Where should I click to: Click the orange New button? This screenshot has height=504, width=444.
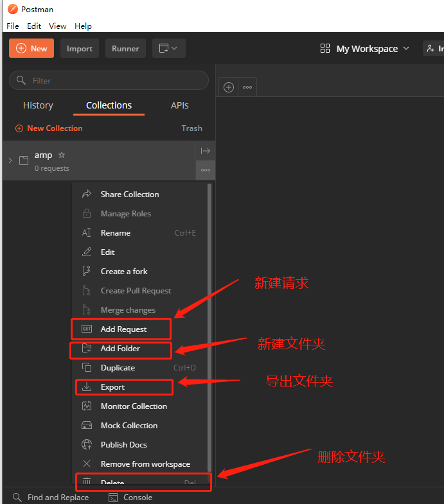pyautogui.click(x=31, y=49)
